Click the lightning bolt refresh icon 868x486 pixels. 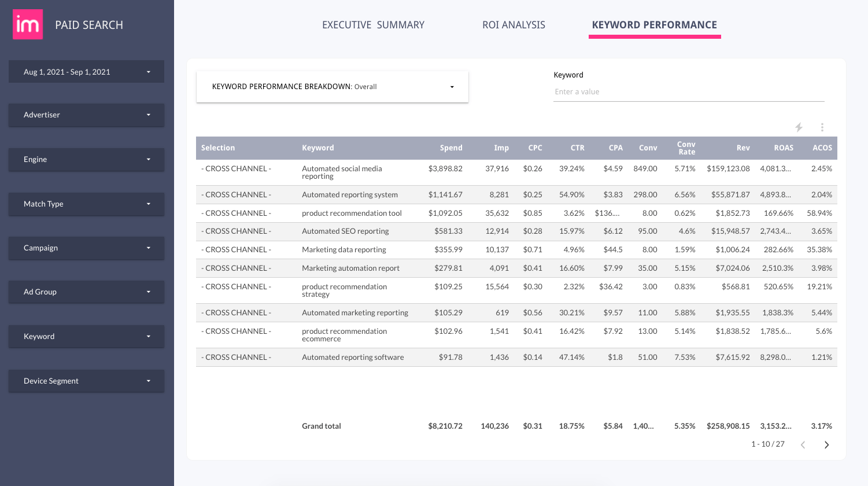point(800,127)
